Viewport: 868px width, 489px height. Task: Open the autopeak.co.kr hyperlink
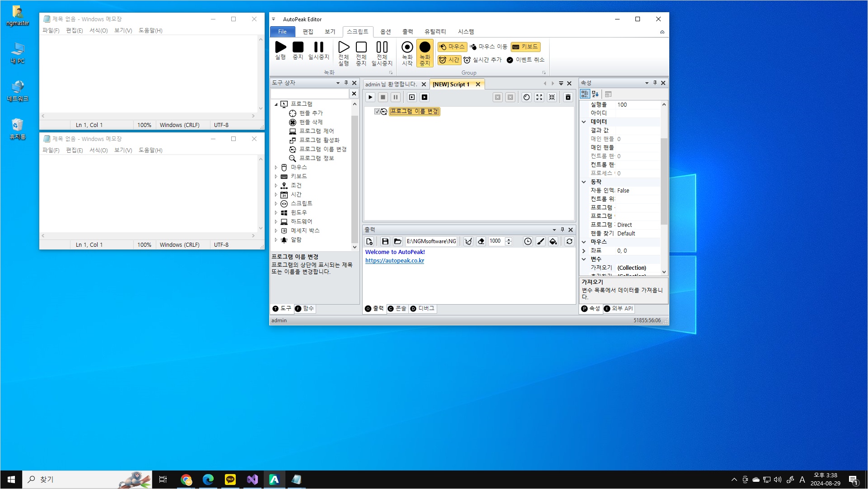point(394,261)
